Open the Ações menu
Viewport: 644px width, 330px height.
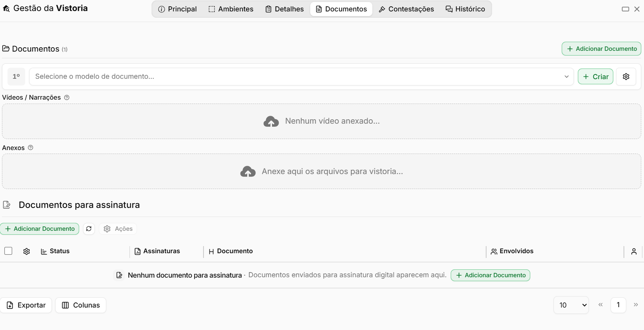[118, 229]
